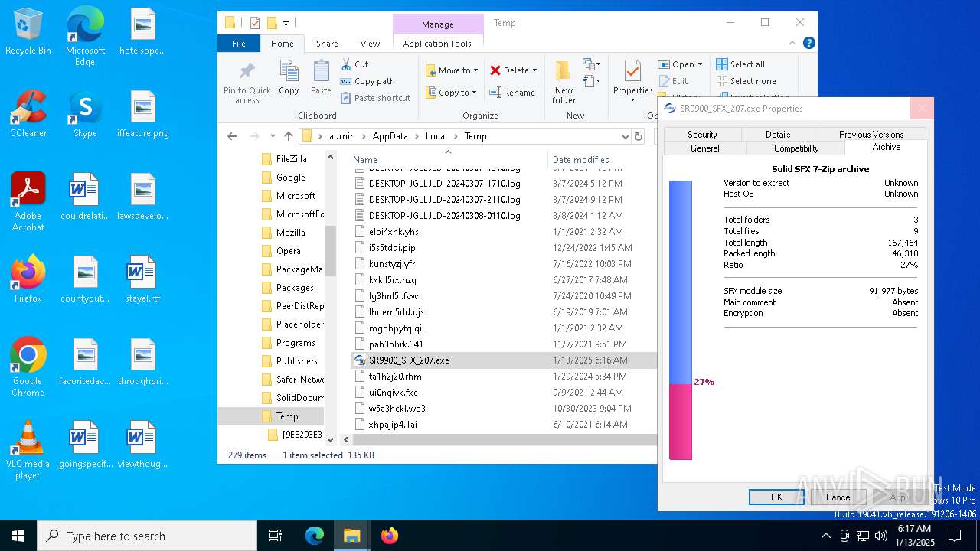The image size is (980, 551).
Task: Open Skype desktop shortcut
Action: [85, 114]
